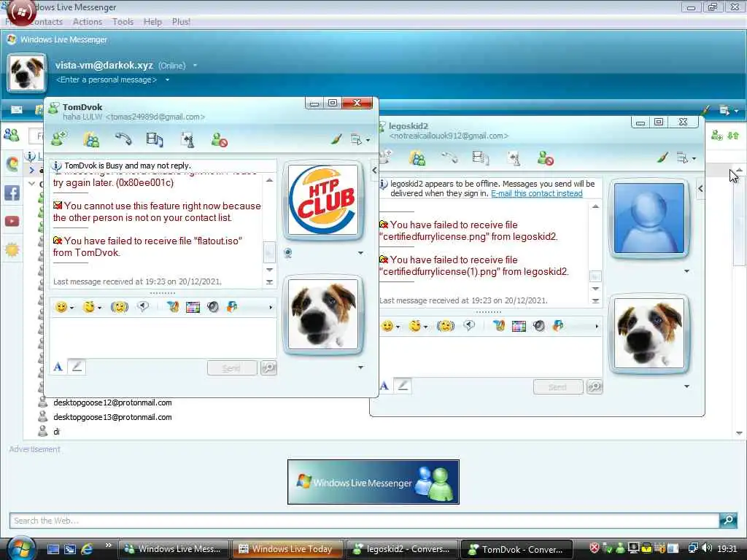The width and height of the screenshot is (747, 560).
Task: Click own dog display picture in main window
Action: (27, 73)
